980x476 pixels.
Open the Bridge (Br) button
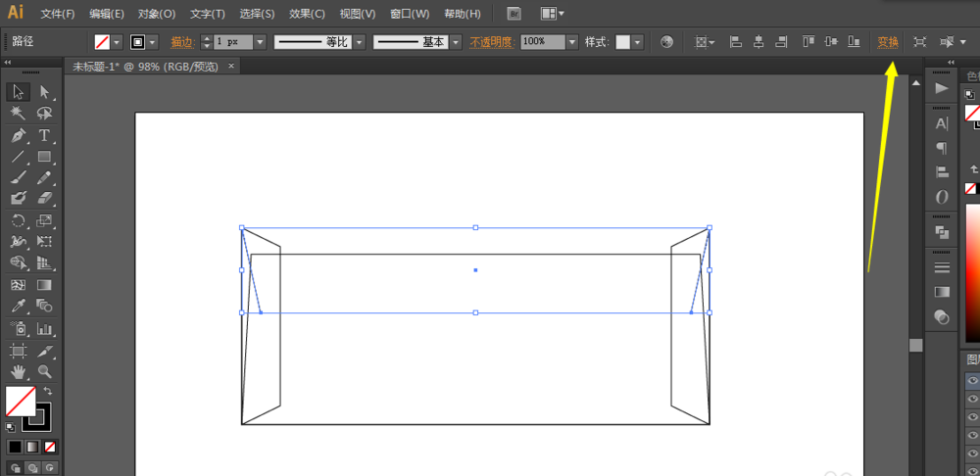click(514, 14)
